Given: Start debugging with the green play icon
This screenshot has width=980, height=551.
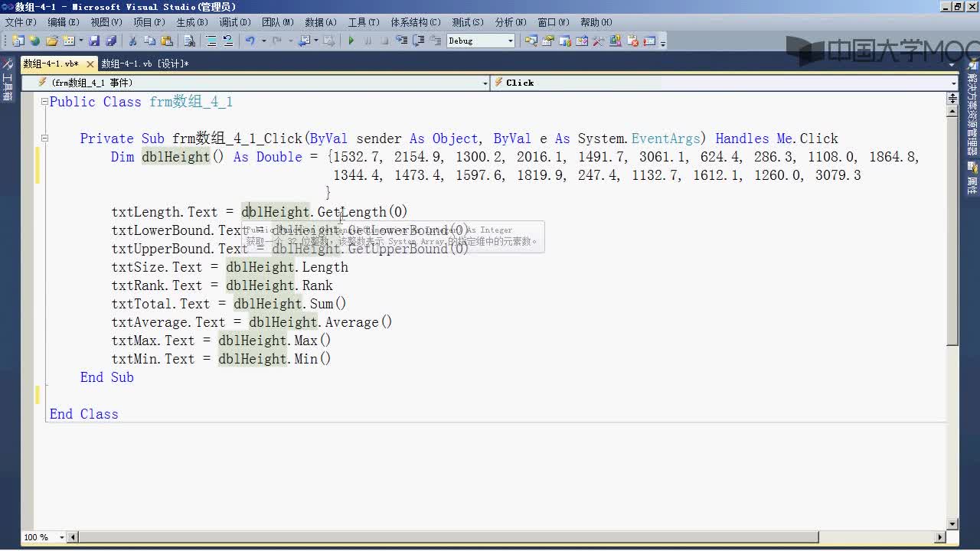Looking at the screenshot, I should coord(351,41).
